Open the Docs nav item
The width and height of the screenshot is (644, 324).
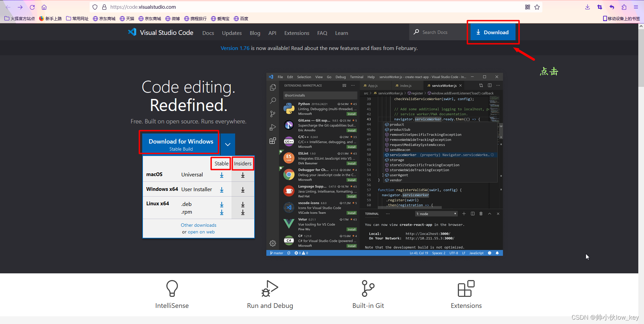pyautogui.click(x=208, y=33)
